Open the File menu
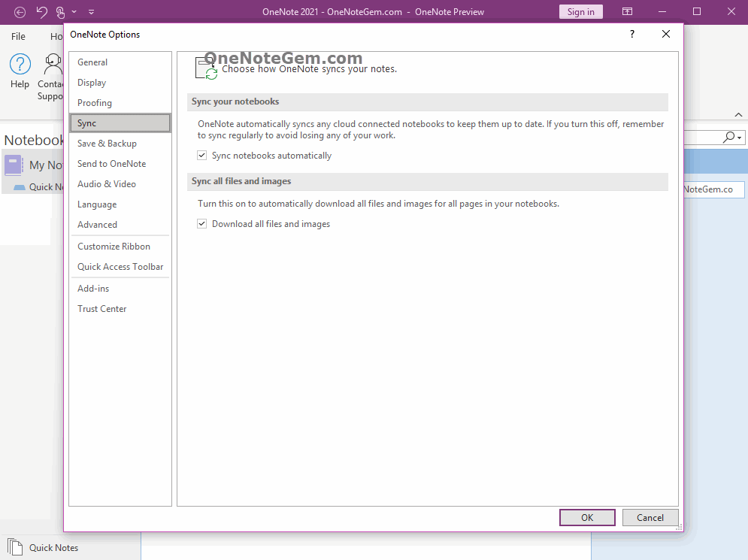The width and height of the screenshot is (748, 560). 18,36
